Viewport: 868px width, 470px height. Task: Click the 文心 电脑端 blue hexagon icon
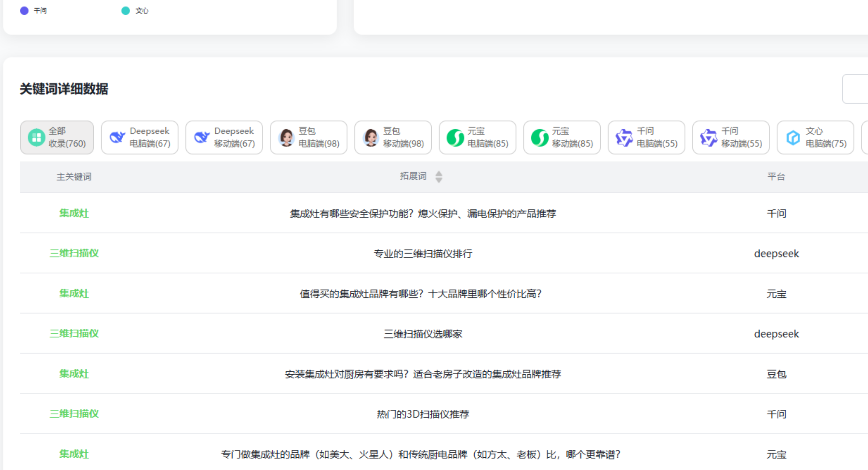[793, 138]
